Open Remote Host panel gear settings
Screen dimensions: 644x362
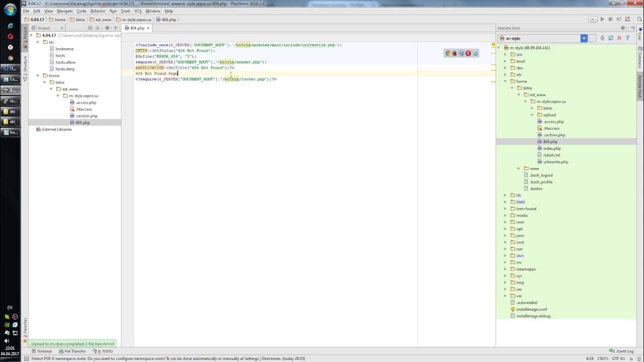(623, 28)
